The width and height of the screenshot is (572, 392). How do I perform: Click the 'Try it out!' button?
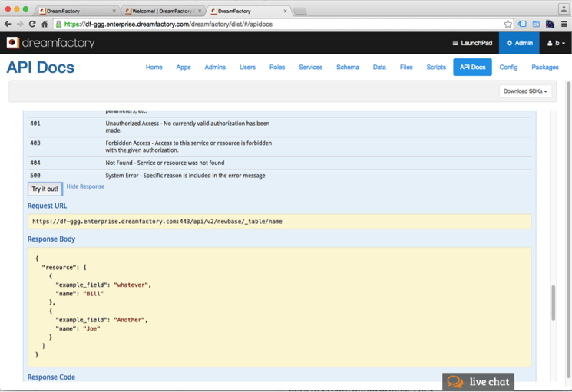45,189
